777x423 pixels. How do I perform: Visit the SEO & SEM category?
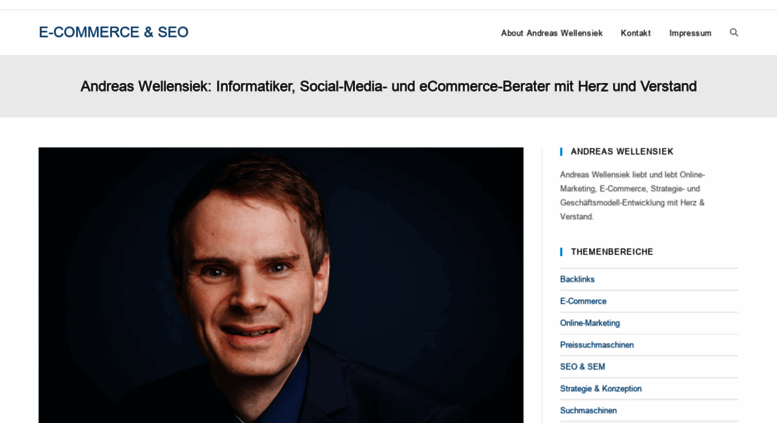pyautogui.click(x=583, y=367)
